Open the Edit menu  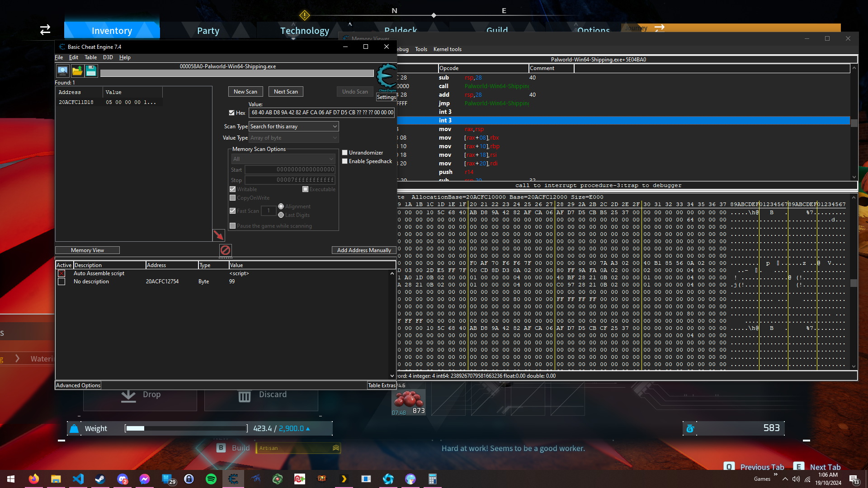[74, 57]
